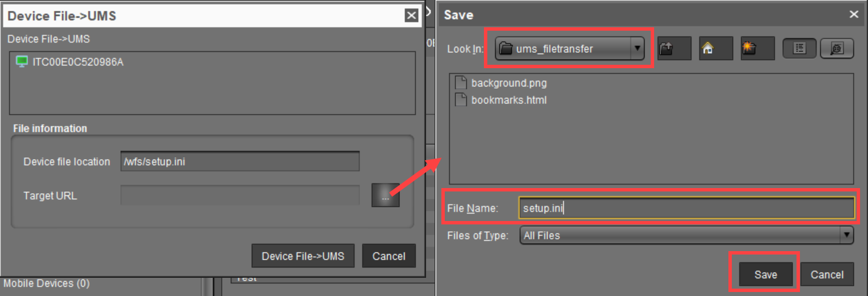Image resolution: width=868 pixels, height=296 pixels.
Task: Click the bookmarks.html file icon
Action: [x=461, y=100]
